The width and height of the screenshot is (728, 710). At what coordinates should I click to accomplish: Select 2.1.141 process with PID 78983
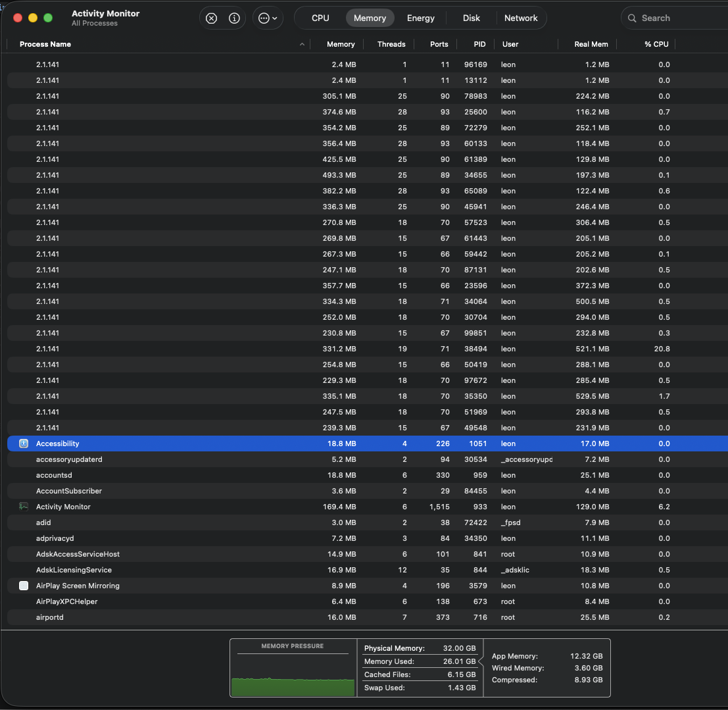click(367, 96)
